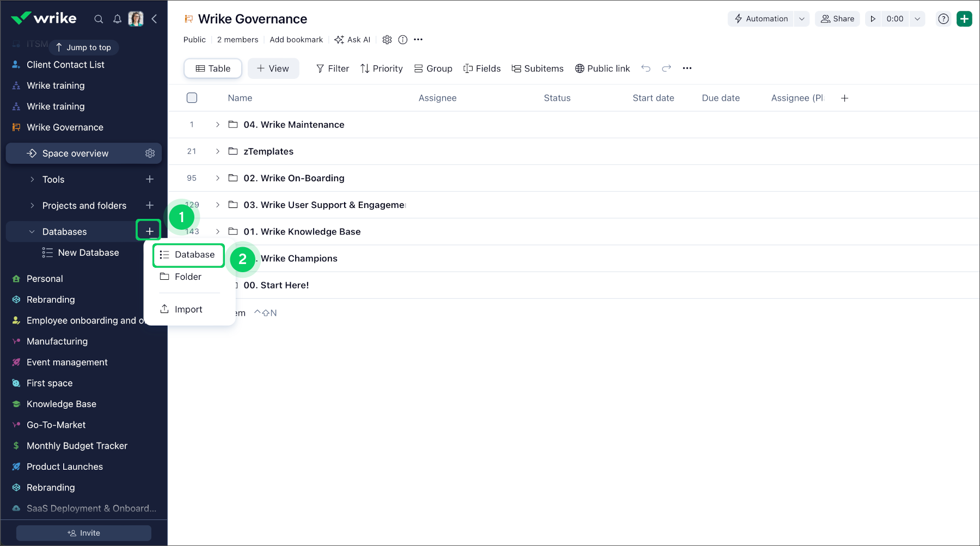Expand the Projects and folders section
Viewport: 980px width, 546px height.
pyautogui.click(x=33, y=205)
